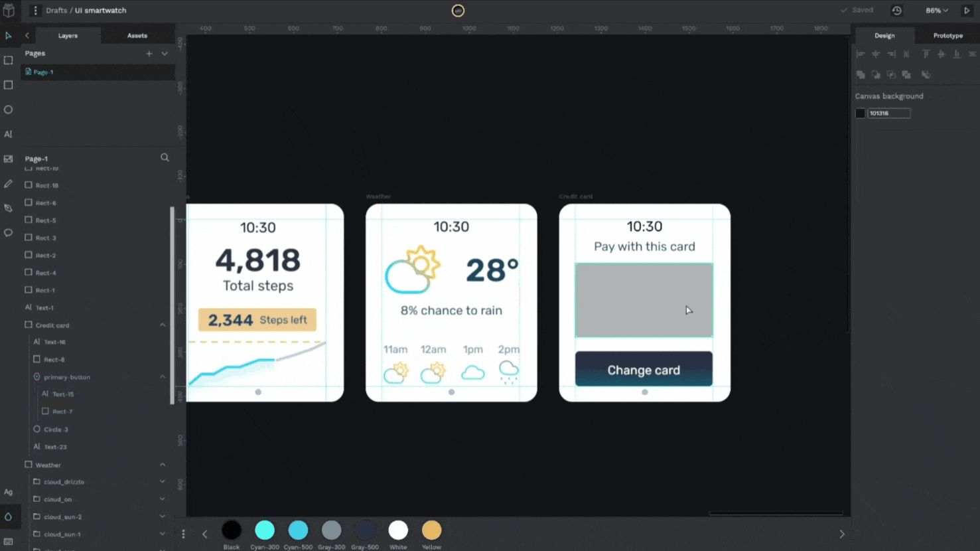The width and height of the screenshot is (980, 551).
Task: Click the Drafts breadcrumb link
Action: 56,11
